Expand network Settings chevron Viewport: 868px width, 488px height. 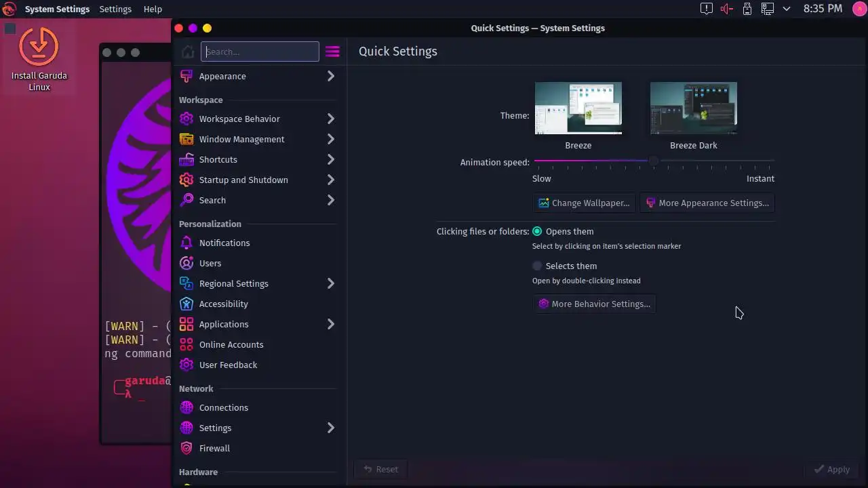click(x=331, y=428)
